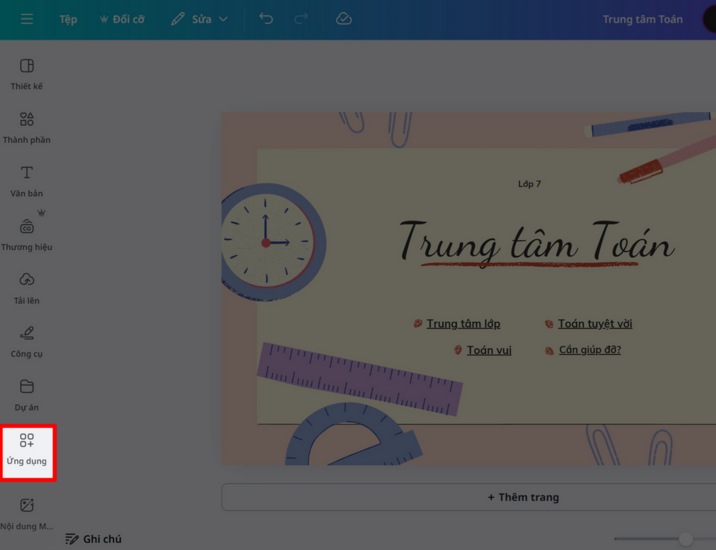Open the Tệp file menu

click(x=68, y=19)
